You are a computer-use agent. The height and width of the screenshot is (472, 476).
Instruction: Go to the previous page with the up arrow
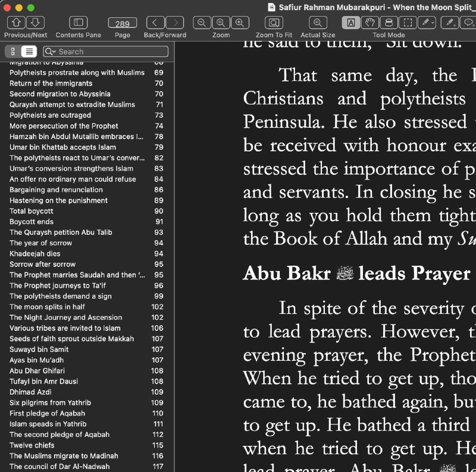[17, 23]
